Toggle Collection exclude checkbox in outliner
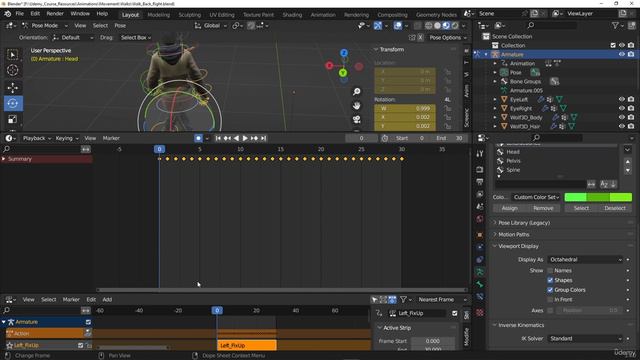640x360 pixels. click(x=613, y=45)
